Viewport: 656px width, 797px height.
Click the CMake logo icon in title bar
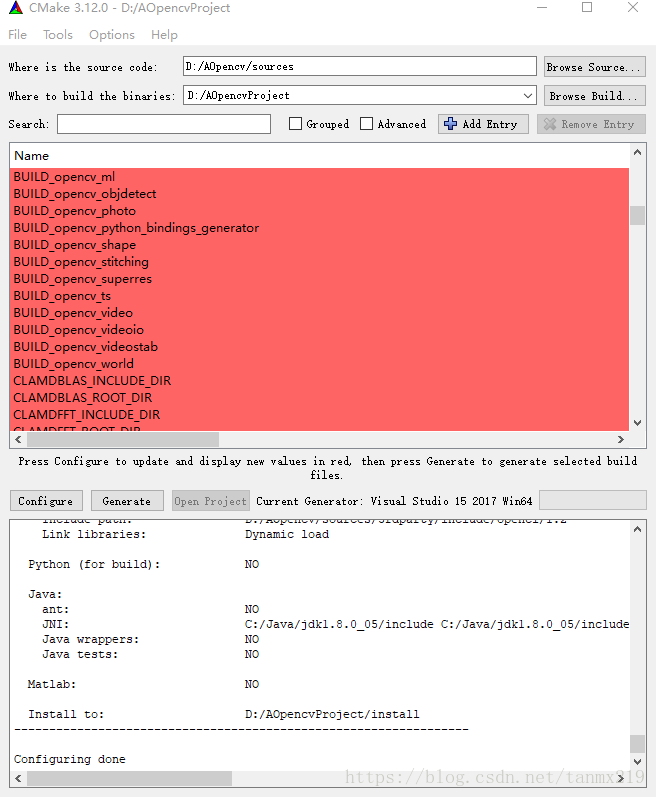[x=16, y=8]
